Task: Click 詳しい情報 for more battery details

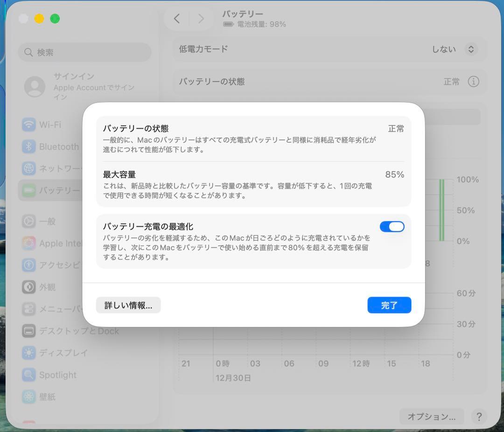Action: [x=128, y=305]
